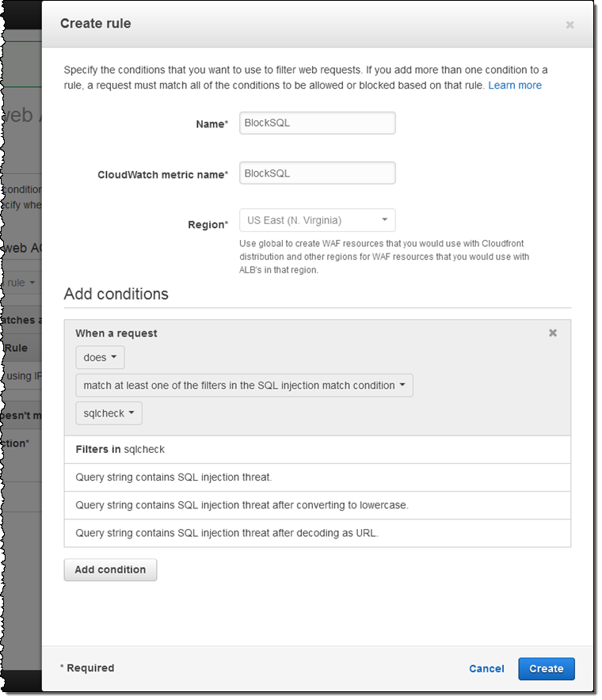Expand the sqlcheck dropdown
602x700 pixels.
[109, 413]
